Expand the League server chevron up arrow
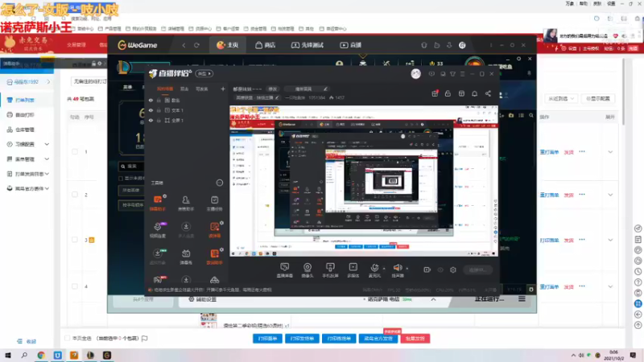Viewport: 644px width, 362px height. [433, 299]
